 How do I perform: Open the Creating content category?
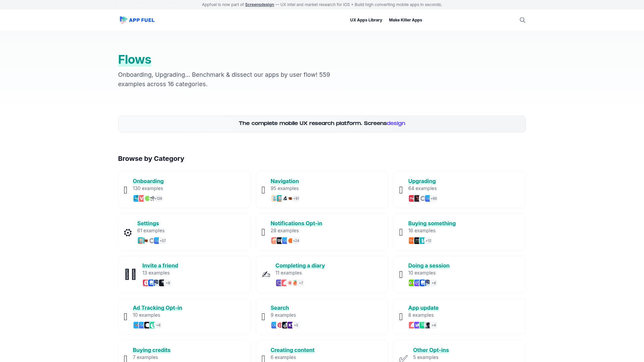point(292,350)
